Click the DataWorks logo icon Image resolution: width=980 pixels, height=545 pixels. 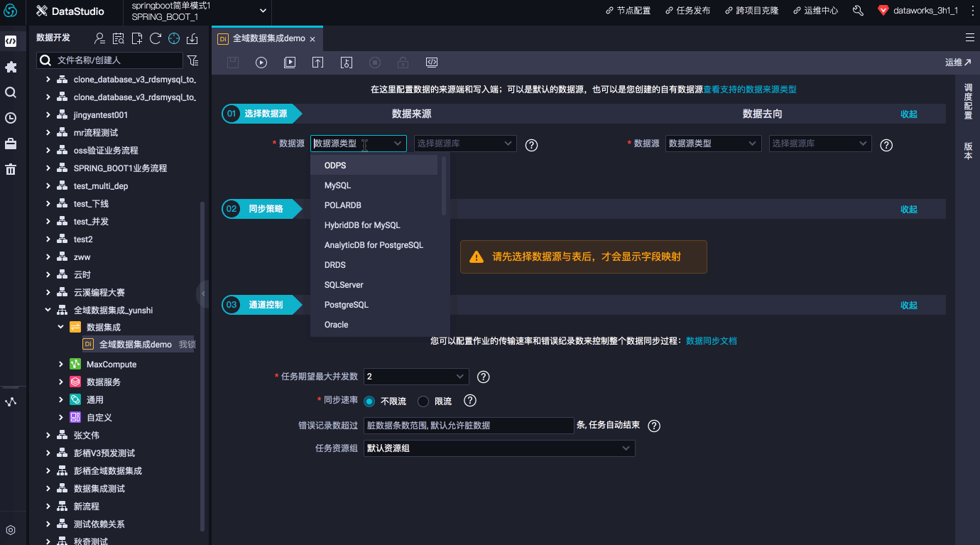click(x=11, y=11)
